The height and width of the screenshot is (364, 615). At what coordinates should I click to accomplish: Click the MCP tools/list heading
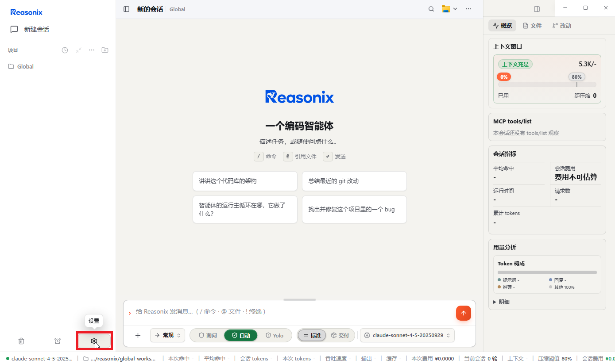pos(512,121)
